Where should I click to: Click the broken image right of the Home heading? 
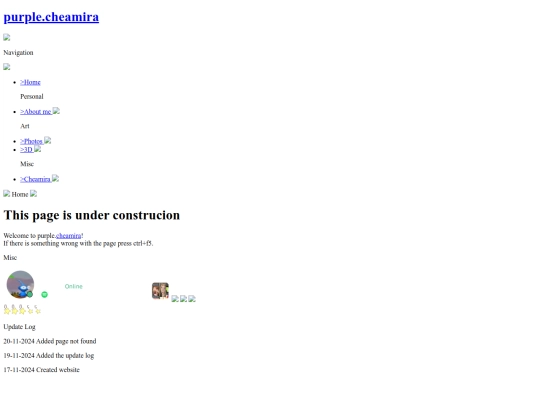[33, 194]
